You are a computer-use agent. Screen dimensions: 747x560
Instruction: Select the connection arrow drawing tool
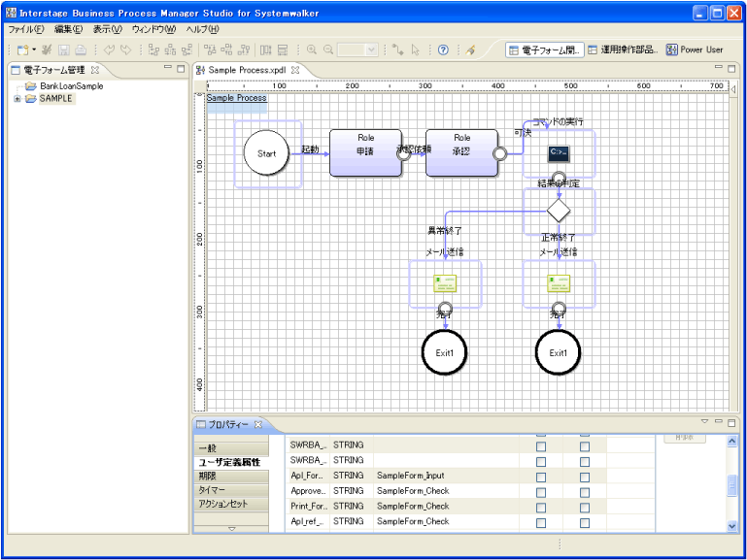pyautogui.click(x=397, y=49)
